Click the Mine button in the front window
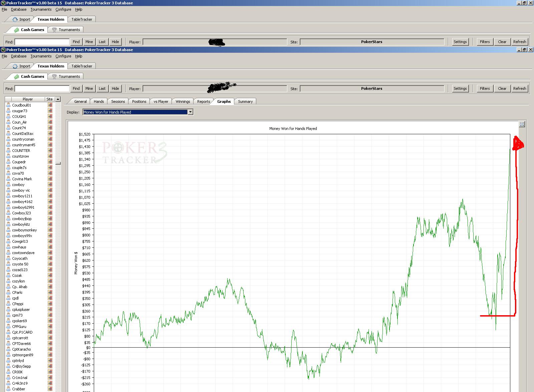The height and width of the screenshot is (392, 534). click(89, 88)
